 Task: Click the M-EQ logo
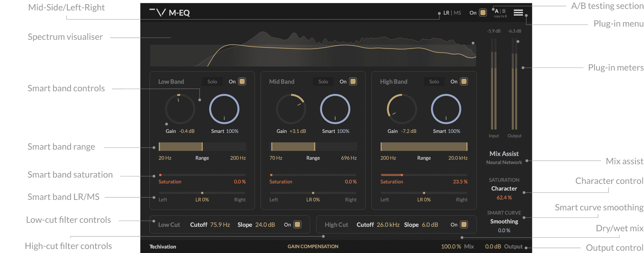(169, 13)
